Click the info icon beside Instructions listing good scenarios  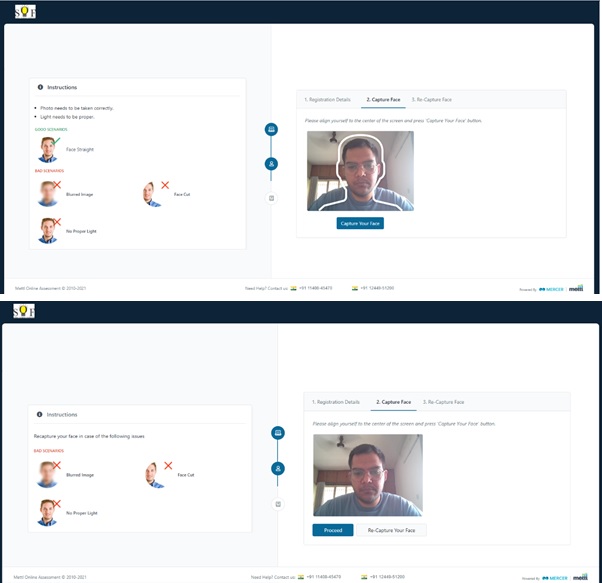point(40,88)
